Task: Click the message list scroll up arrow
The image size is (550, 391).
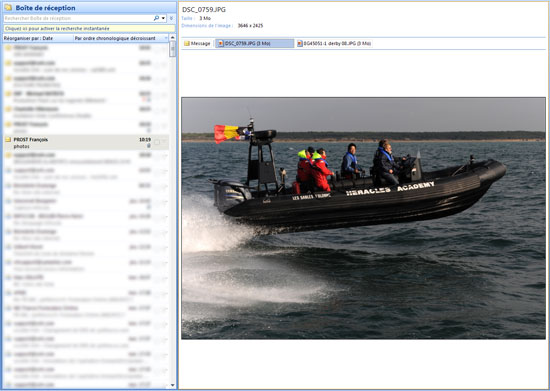Action: pyautogui.click(x=172, y=37)
